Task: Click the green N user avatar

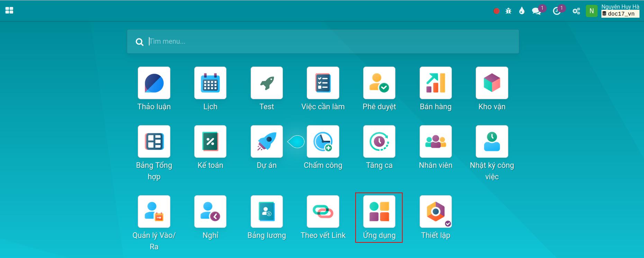Action: 591,11
